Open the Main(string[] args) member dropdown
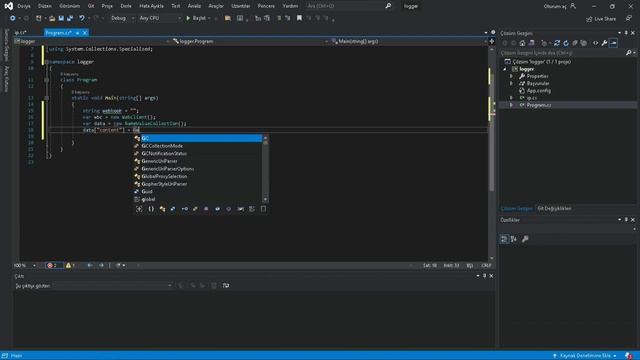 point(409,41)
